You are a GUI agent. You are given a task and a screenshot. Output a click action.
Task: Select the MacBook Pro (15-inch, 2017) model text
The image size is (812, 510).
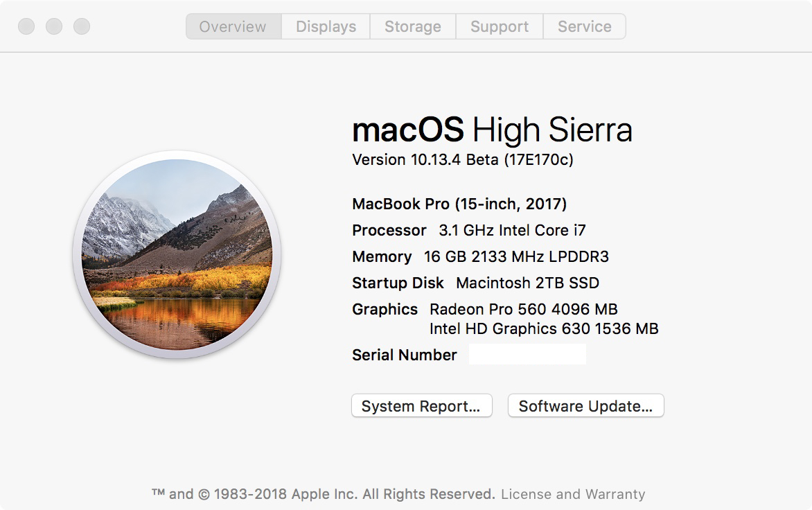point(459,204)
